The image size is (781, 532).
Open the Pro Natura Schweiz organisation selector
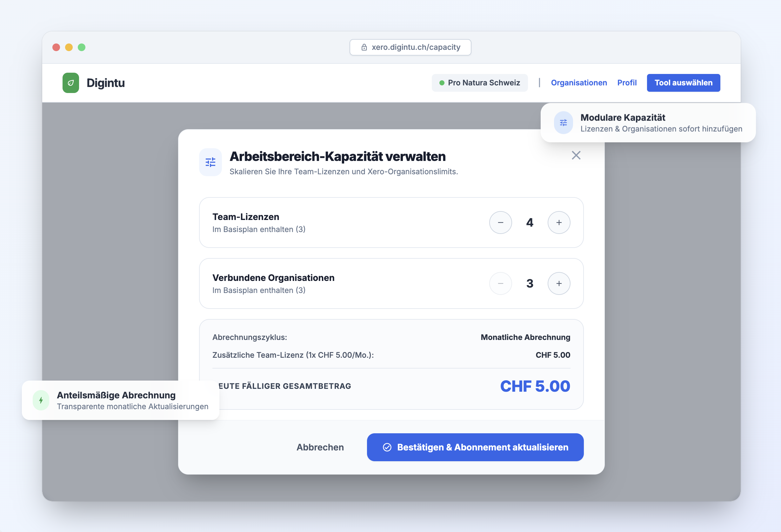(480, 83)
